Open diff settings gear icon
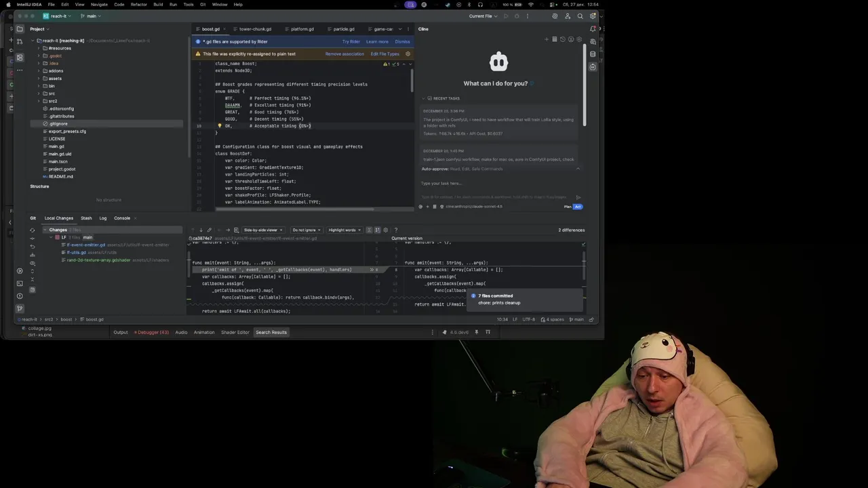This screenshot has width=868, height=488. [x=386, y=230]
